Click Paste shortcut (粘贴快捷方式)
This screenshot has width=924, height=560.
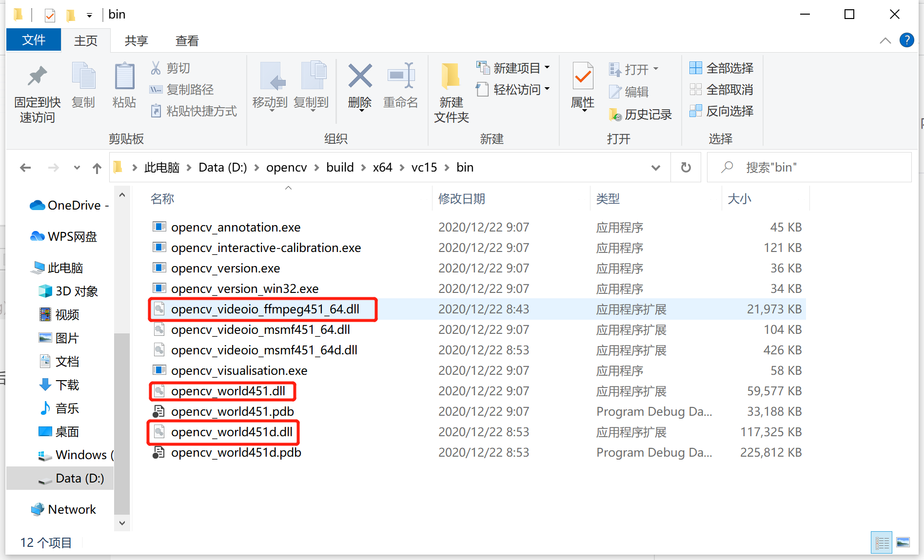click(x=194, y=111)
